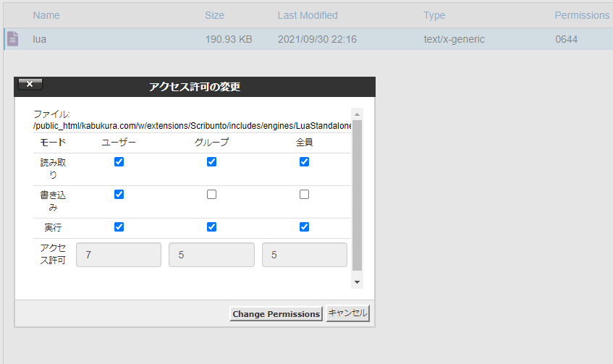Toggle everyone read permission checkbox
This screenshot has width=613, height=364.
(x=304, y=162)
